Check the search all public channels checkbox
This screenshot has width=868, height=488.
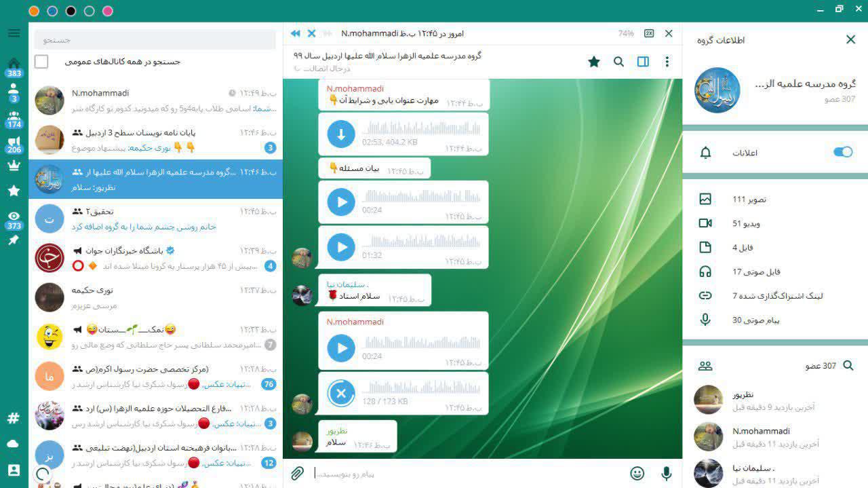point(41,62)
